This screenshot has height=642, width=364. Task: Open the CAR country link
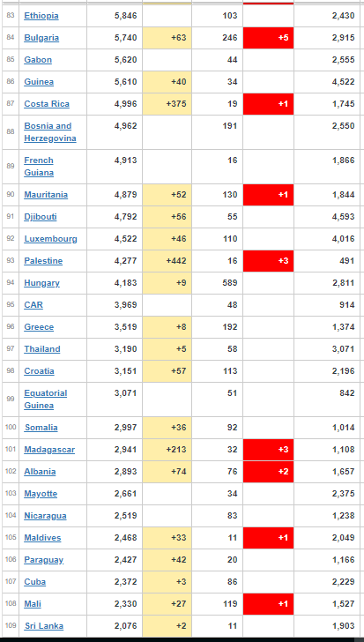(33, 305)
